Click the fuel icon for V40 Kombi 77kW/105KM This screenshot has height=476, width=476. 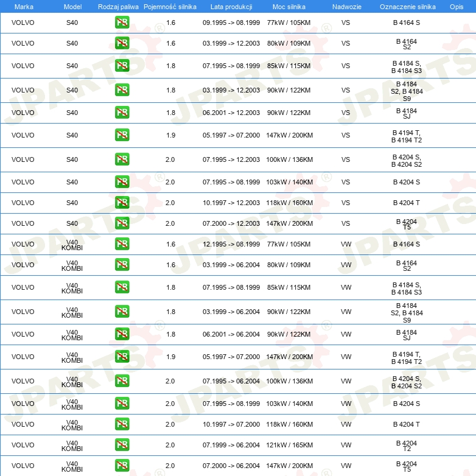pos(122,244)
